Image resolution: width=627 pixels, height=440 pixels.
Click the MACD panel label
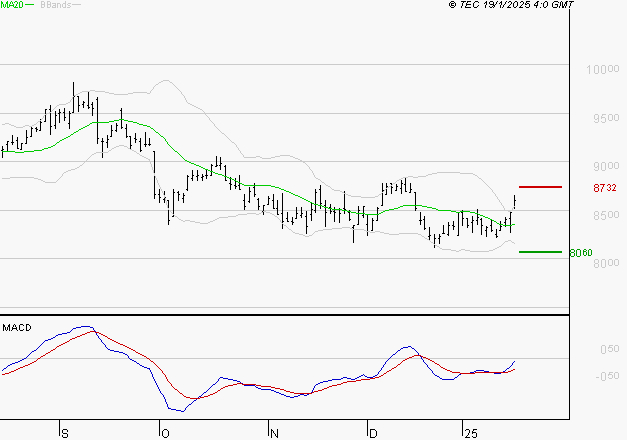pyautogui.click(x=17, y=328)
